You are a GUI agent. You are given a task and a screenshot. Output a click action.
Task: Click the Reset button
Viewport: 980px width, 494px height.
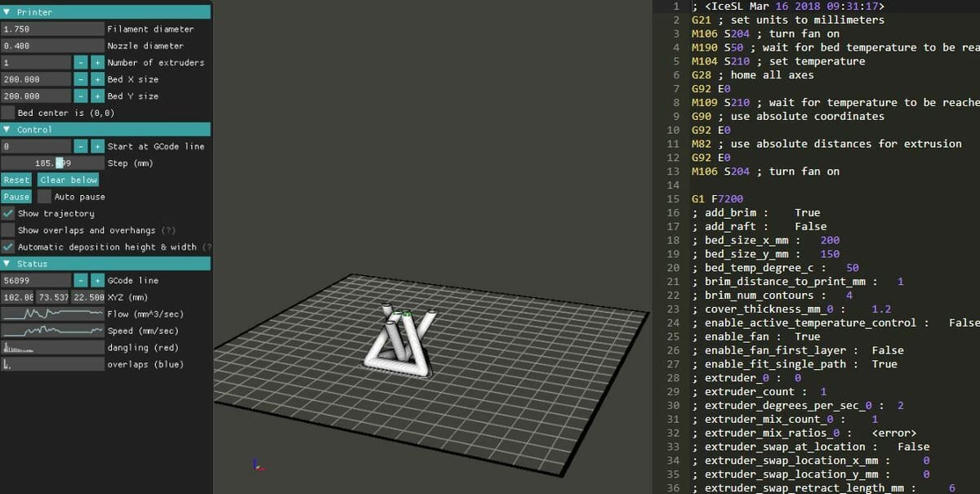(x=16, y=180)
